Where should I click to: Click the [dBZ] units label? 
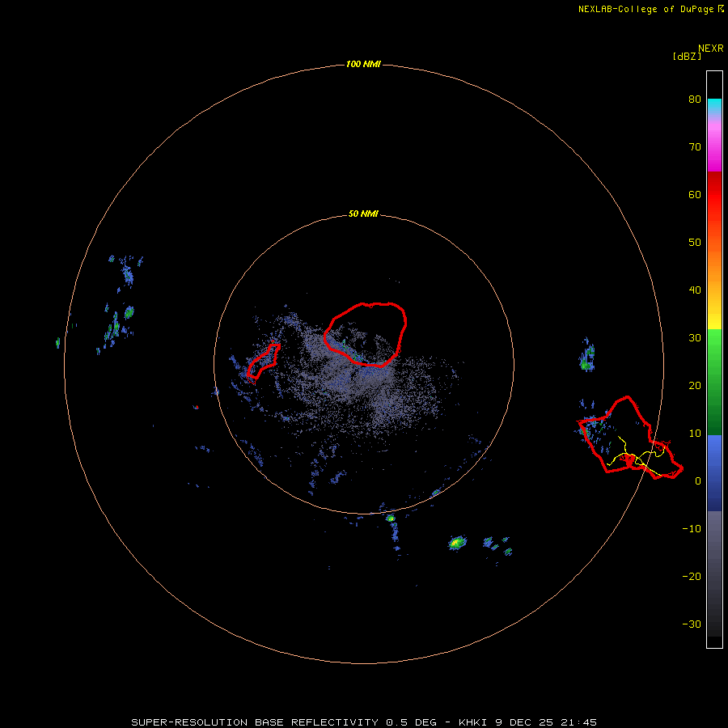coord(687,57)
